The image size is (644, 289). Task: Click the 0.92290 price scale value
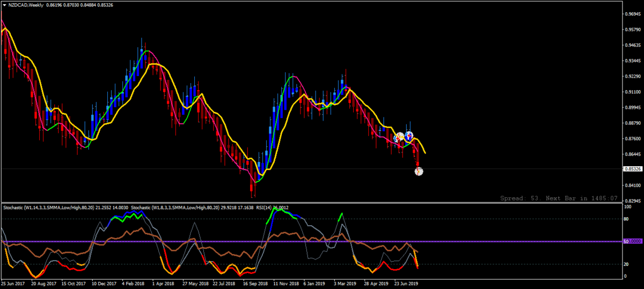click(633, 77)
